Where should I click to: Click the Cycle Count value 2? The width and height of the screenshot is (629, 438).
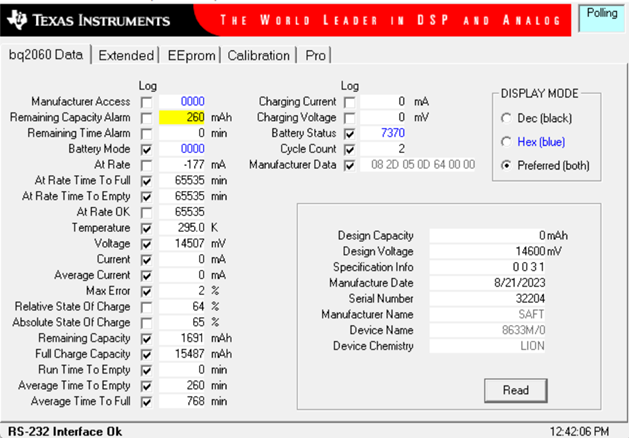click(383, 149)
